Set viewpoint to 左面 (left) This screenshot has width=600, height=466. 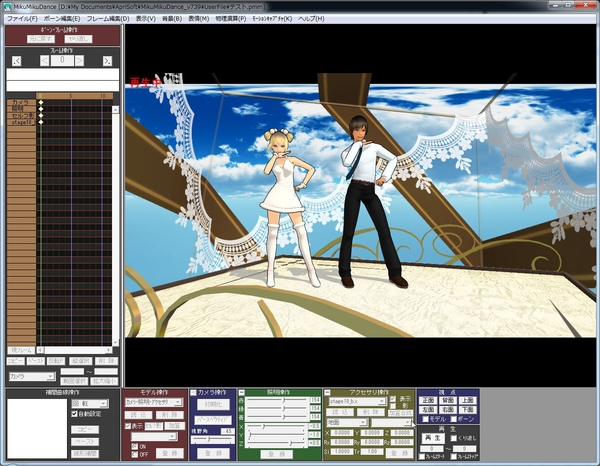428,410
